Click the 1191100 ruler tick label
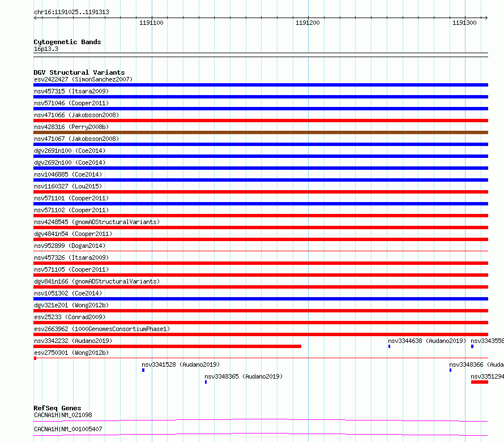Viewport: 504px width, 442px height. (x=151, y=23)
